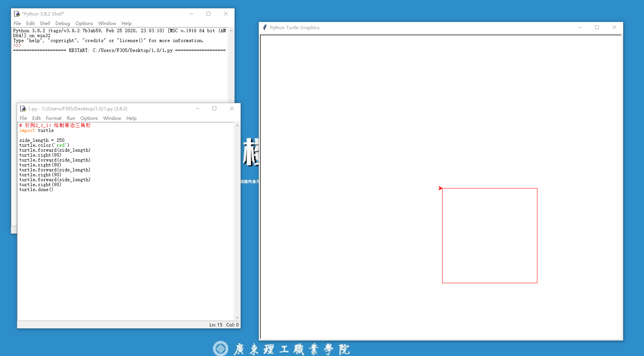644x356 pixels.
Task: Click the Turtle Graphics feather icon
Action: pyautogui.click(x=265, y=27)
